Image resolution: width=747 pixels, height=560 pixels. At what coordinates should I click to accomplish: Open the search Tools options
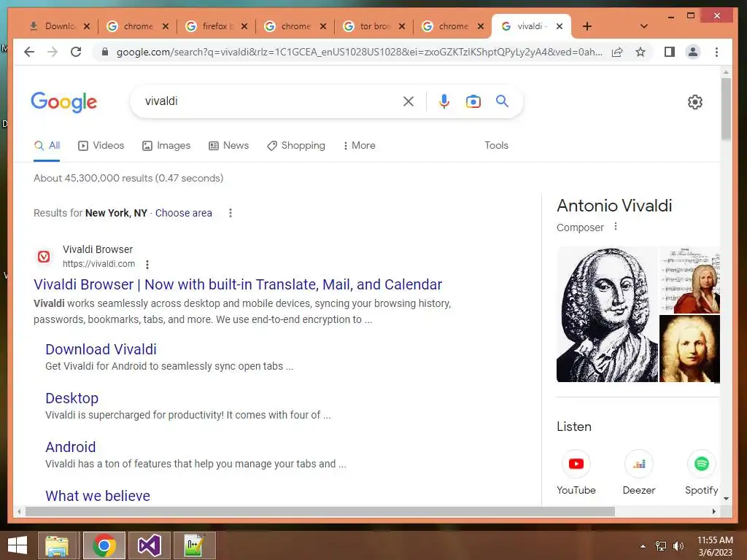tap(496, 145)
